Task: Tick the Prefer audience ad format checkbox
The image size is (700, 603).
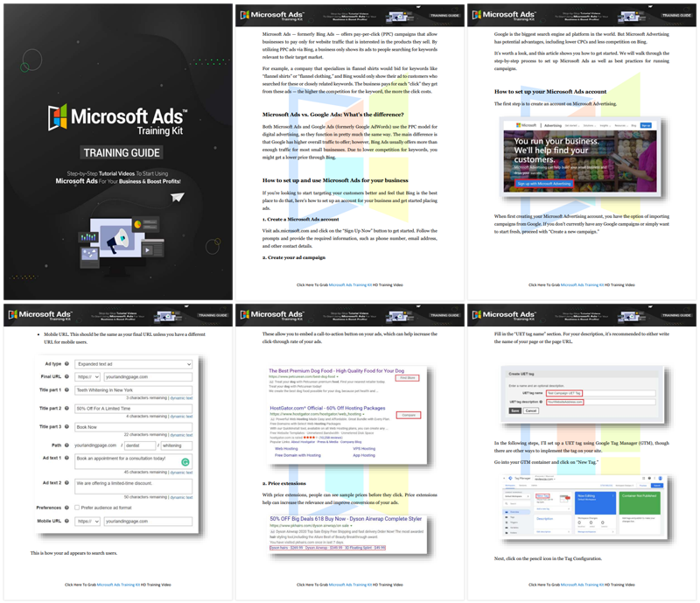Action: pyautogui.click(x=77, y=508)
